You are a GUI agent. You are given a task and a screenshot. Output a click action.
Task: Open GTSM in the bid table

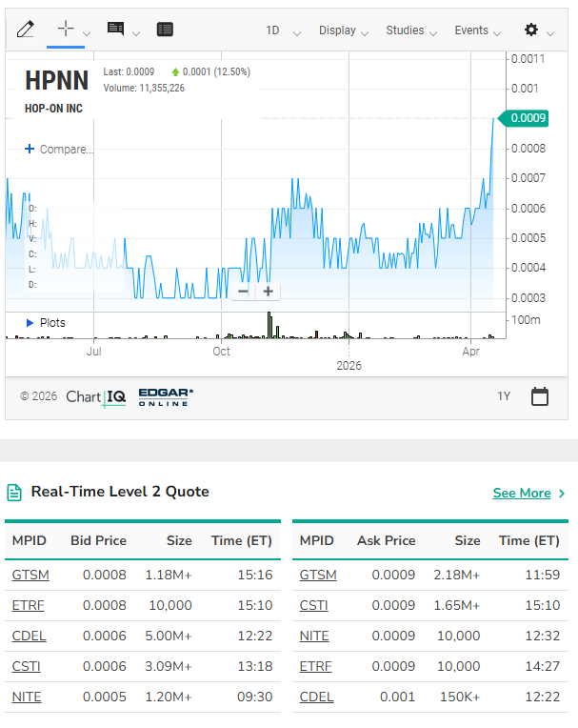(x=30, y=575)
